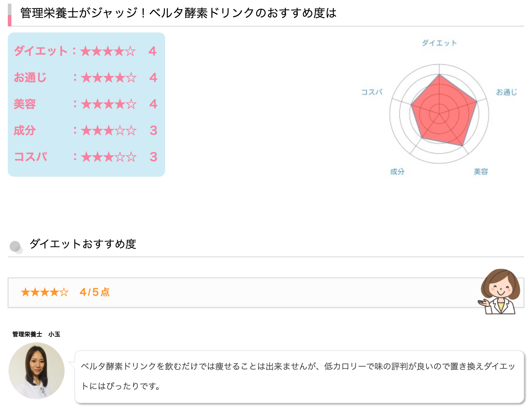Click the ダイエット star rating row
This screenshot has width=532, height=408.
86,51
